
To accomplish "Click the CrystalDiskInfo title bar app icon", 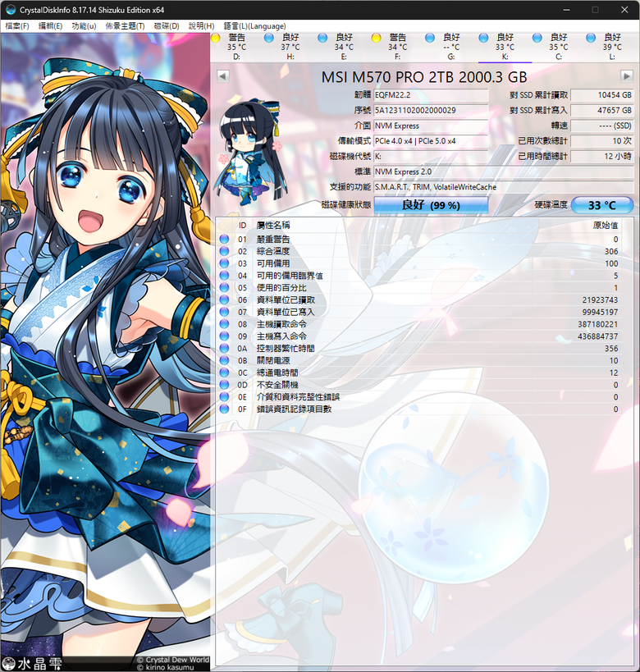I will (11, 9).
